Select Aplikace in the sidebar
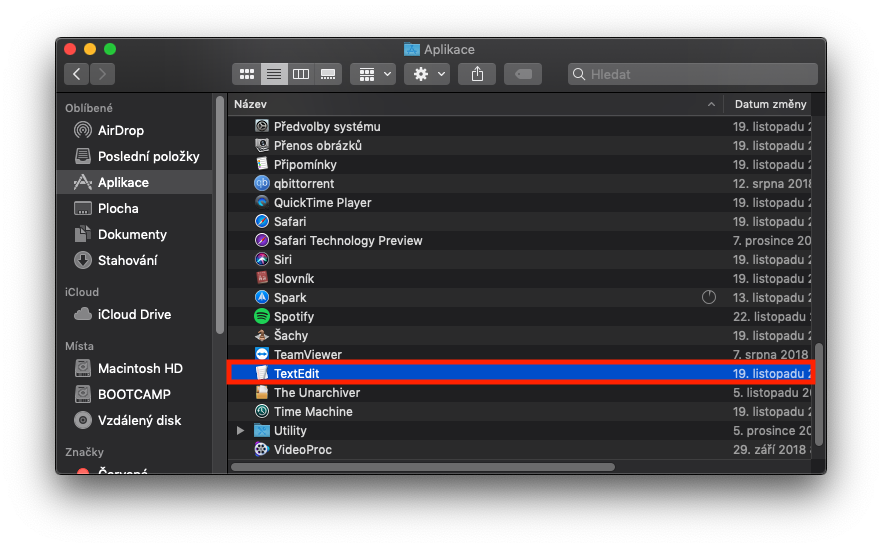Screen dimensions: 882x548 (x=135, y=182)
